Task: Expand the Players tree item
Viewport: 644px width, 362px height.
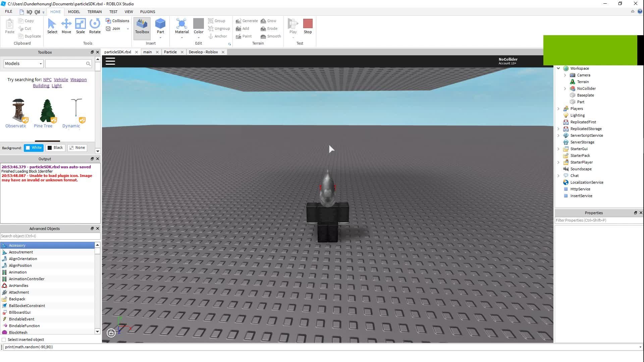Action: click(558, 108)
